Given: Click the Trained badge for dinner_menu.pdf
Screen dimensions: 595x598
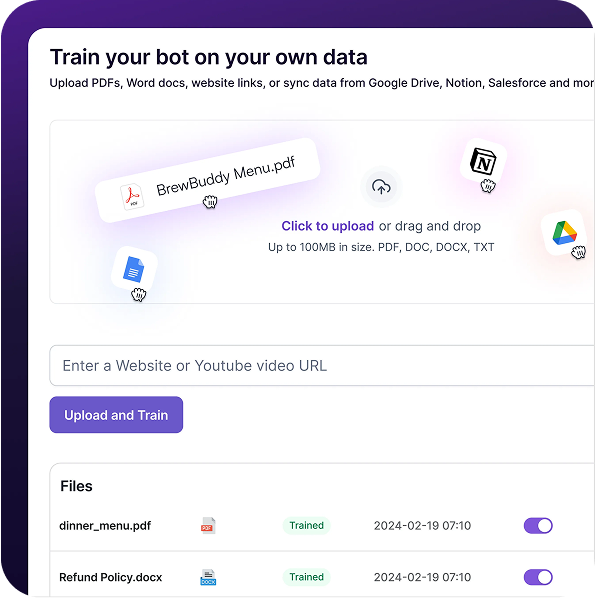Looking at the screenshot, I should (x=306, y=526).
